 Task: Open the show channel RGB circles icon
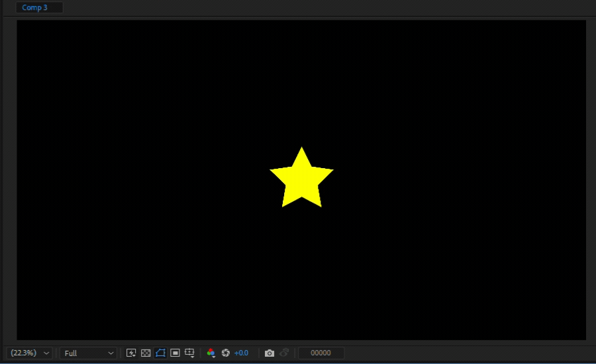coord(211,353)
